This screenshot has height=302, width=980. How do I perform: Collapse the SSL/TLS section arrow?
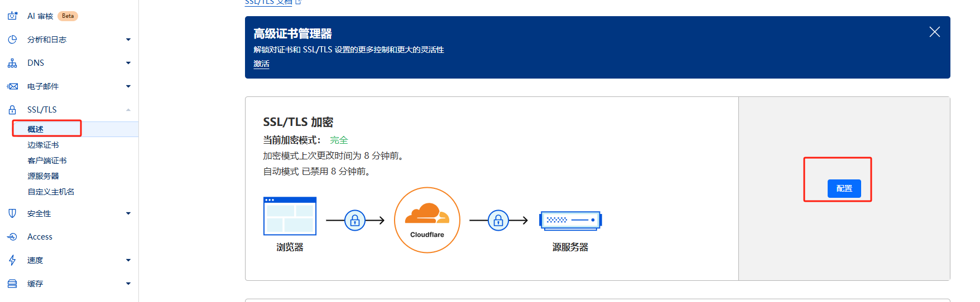(128, 110)
